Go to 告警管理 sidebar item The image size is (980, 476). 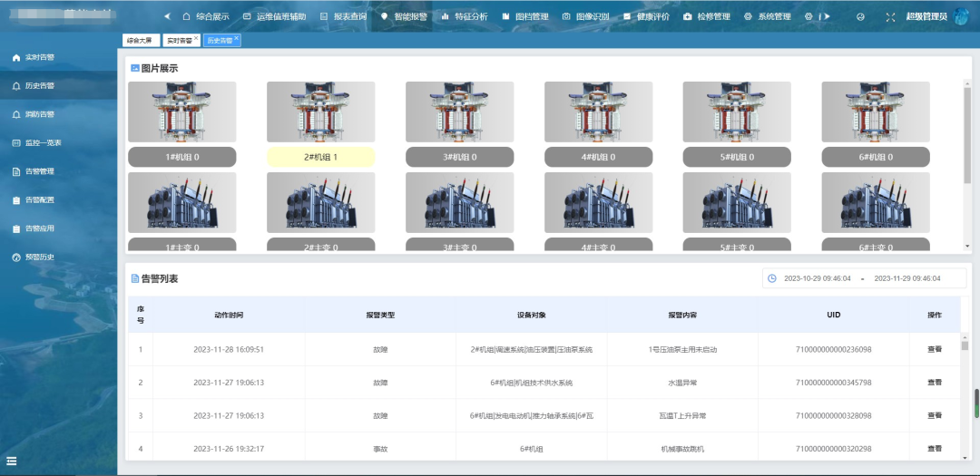point(38,171)
